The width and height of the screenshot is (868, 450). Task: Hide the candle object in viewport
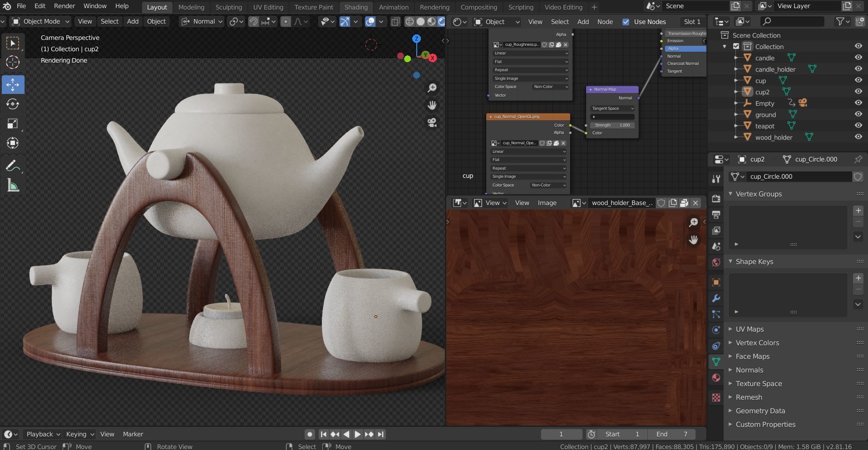(858, 58)
